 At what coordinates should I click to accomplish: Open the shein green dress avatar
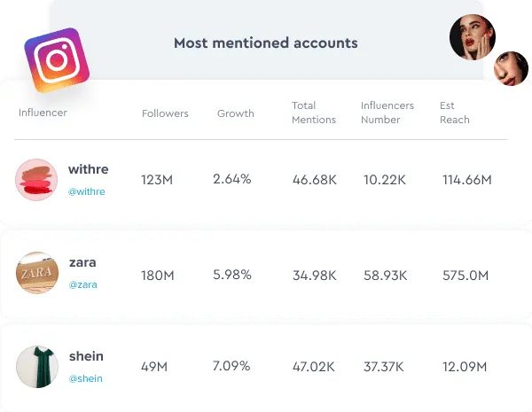click(x=37, y=367)
